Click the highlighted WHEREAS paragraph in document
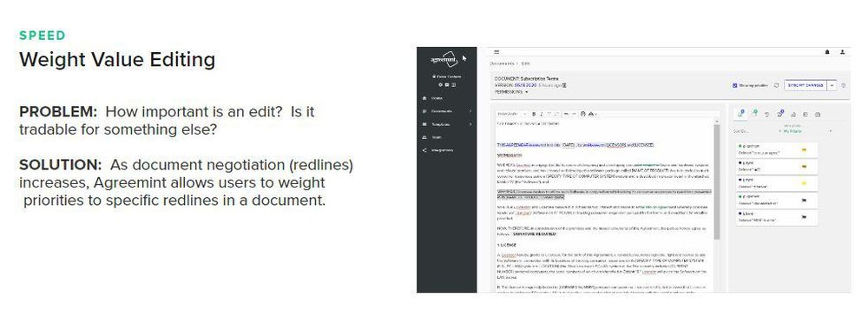Image resolution: width=868 pixels, height=330 pixels. (x=604, y=195)
